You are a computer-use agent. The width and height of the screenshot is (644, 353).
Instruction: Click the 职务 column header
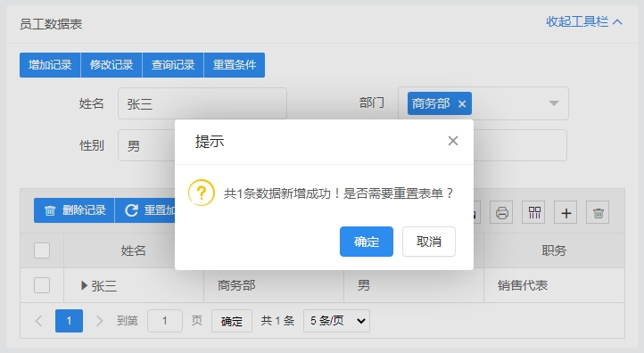554,250
